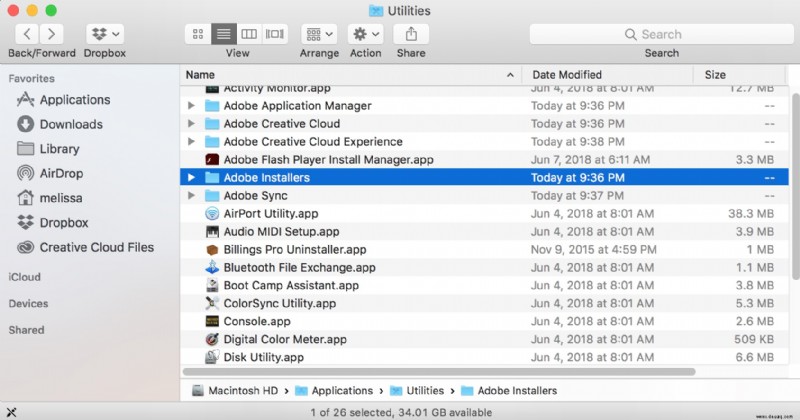Click the Nov 9, 2015 at 4:59 PM date
The image size is (800, 420).
pyautogui.click(x=594, y=250)
